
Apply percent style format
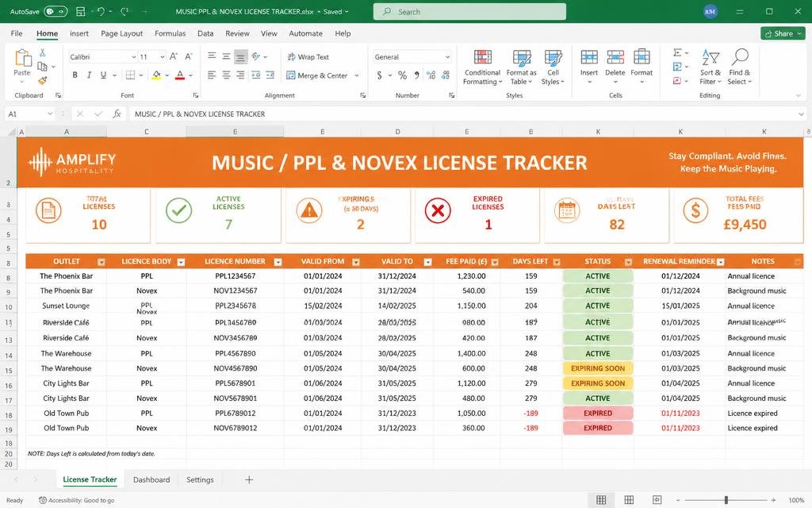pyautogui.click(x=402, y=75)
